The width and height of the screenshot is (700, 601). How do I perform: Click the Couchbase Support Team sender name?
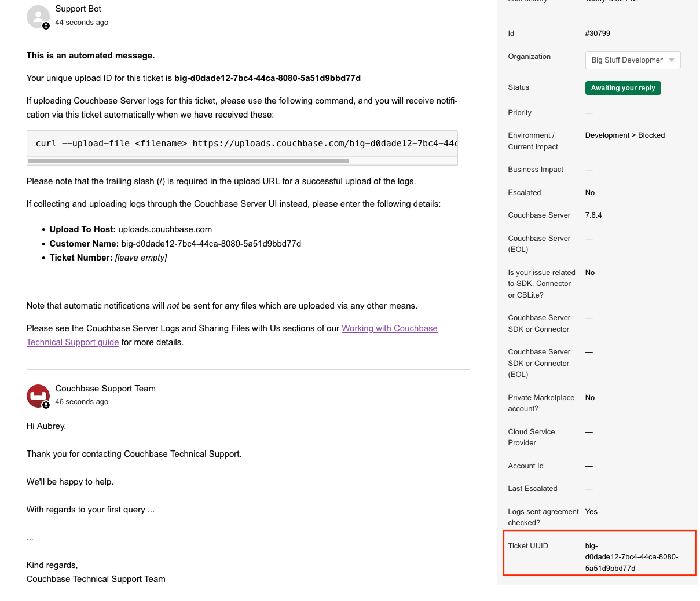(105, 389)
